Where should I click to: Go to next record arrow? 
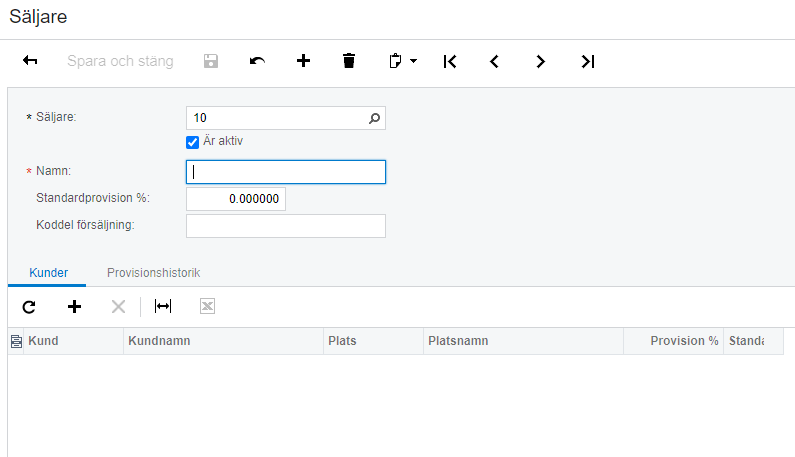coord(541,61)
